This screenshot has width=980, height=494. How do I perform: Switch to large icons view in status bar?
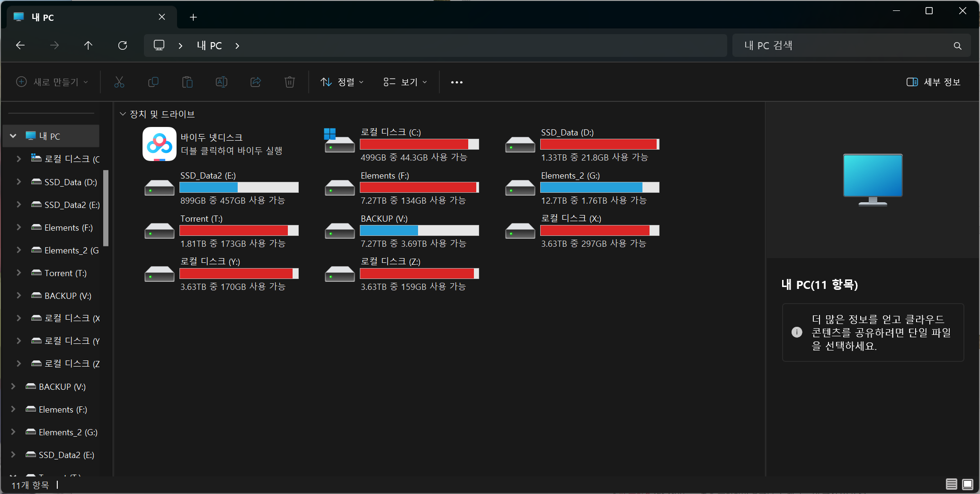(968, 484)
